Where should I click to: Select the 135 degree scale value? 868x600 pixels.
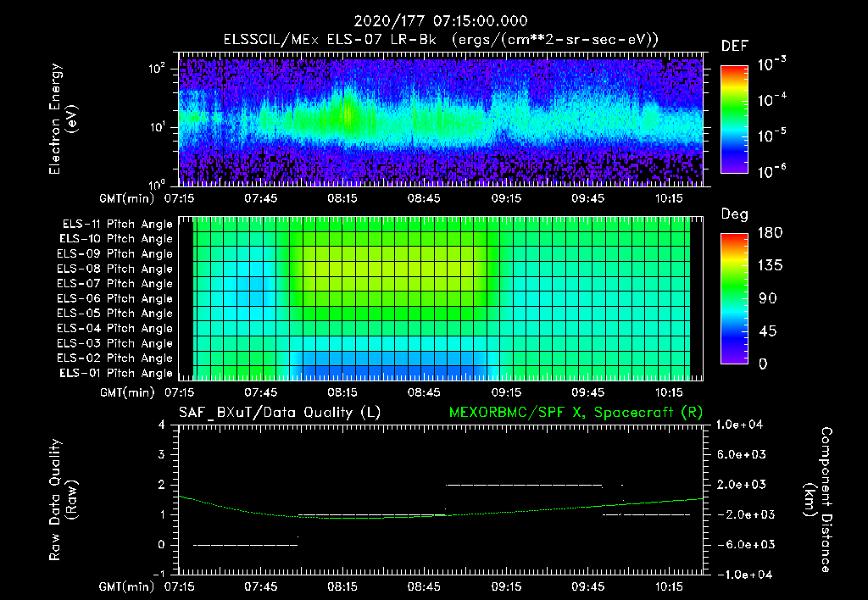tap(770, 265)
